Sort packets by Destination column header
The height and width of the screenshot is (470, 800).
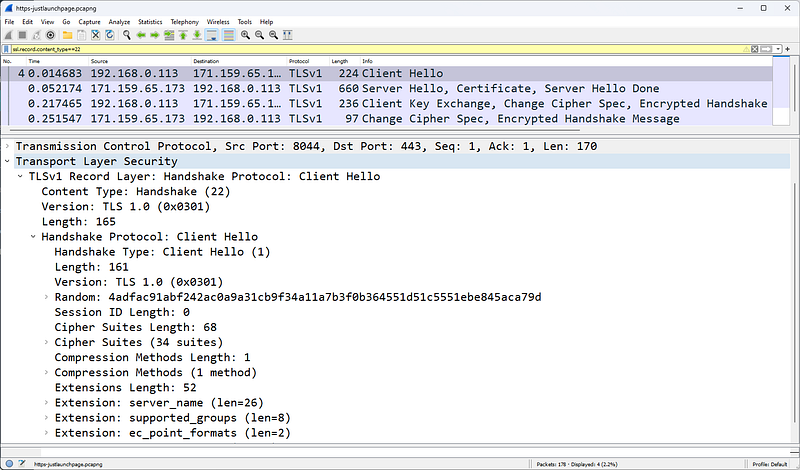pos(239,61)
